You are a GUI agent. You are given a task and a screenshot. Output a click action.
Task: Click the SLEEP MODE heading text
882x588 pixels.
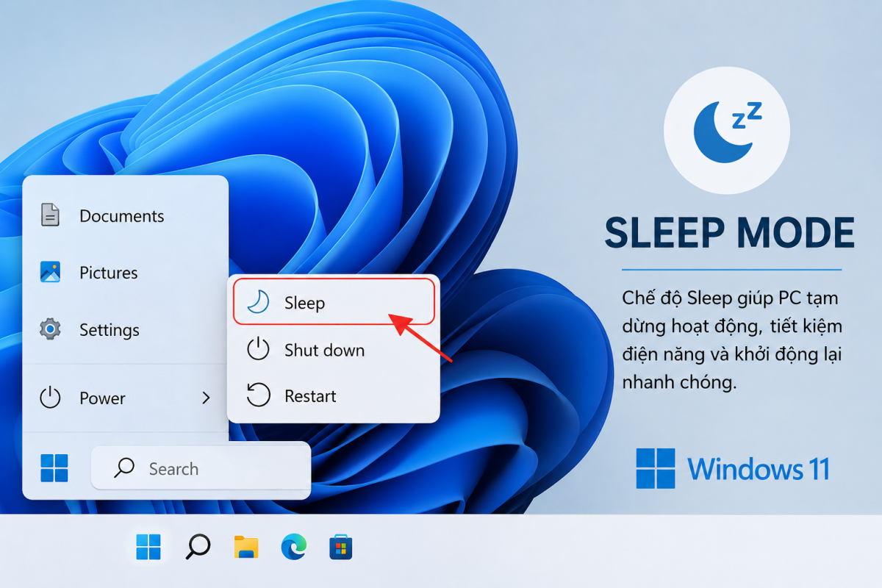(x=730, y=233)
